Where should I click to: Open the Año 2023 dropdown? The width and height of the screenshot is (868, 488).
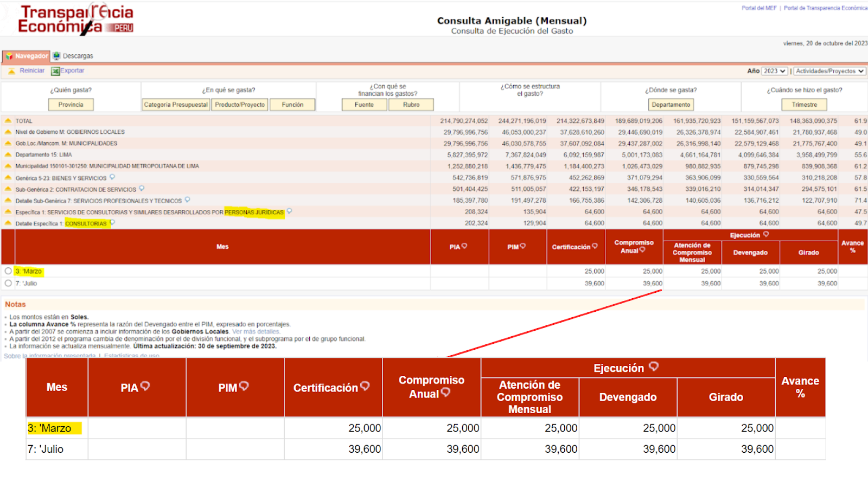774,71
